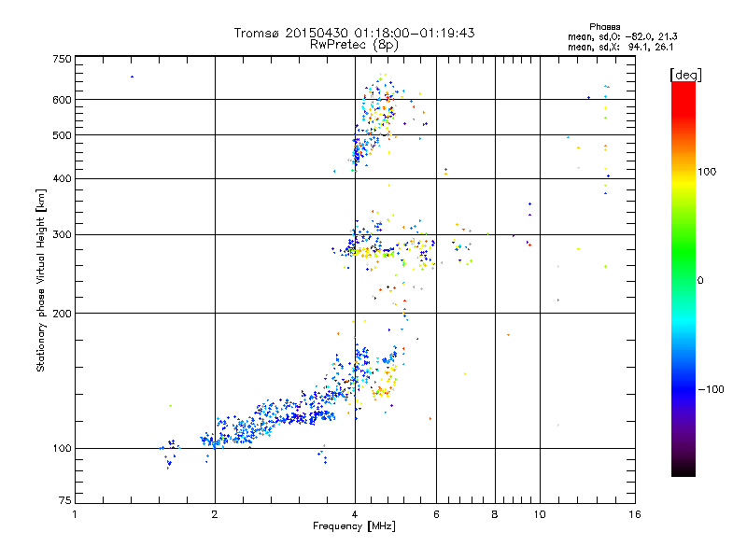Viewport: 747px width, 560px height.
Task: Click the y-axis tick label '400'
Action: (x=62, y=178)
